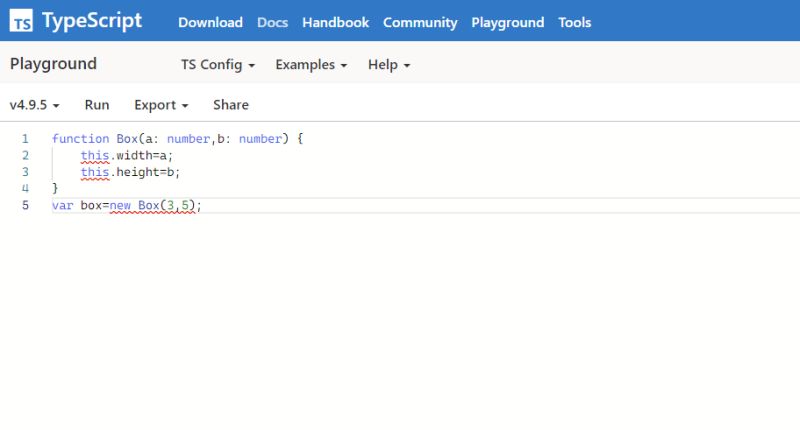
Task: Go to the Download page
Action: (210, 22)
